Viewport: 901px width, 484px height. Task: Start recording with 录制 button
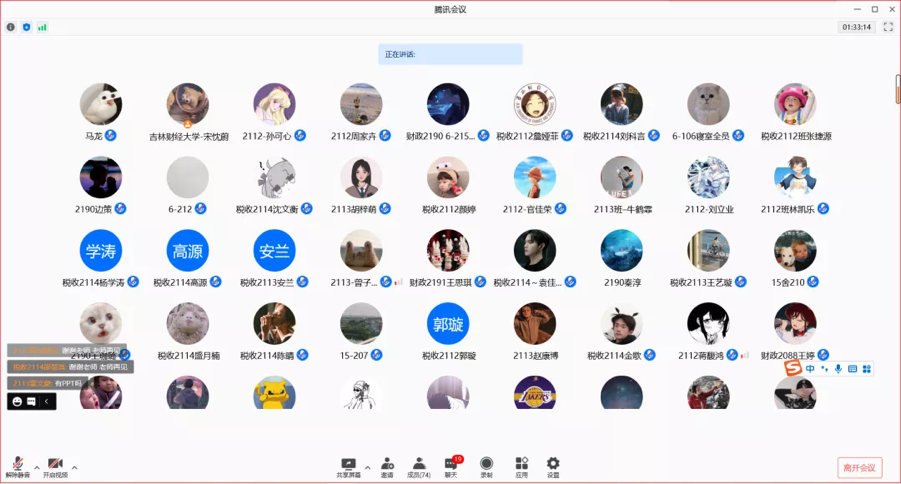click(486, 466)
